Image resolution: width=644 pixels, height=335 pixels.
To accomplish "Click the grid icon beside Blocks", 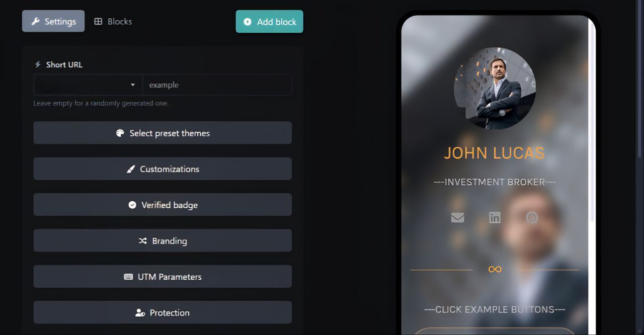I will point(98,22).
